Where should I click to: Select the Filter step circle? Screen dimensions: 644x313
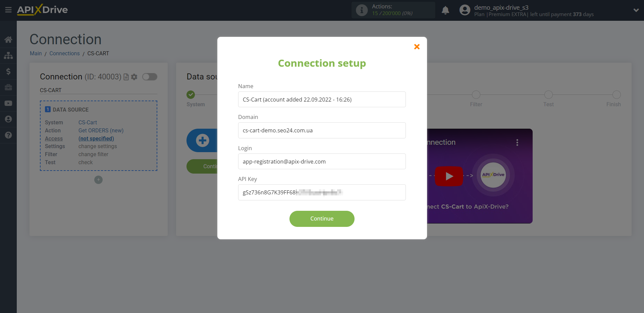[x=476, y=95]
